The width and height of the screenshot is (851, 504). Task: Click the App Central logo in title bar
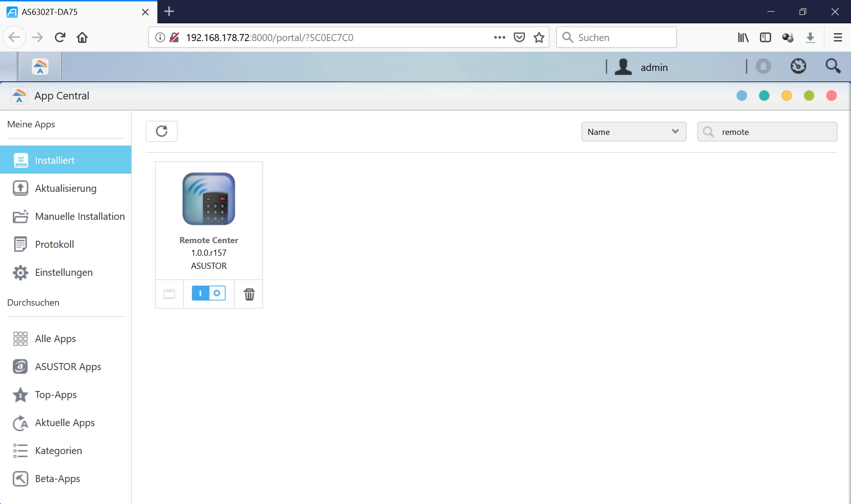pos(19,96)
